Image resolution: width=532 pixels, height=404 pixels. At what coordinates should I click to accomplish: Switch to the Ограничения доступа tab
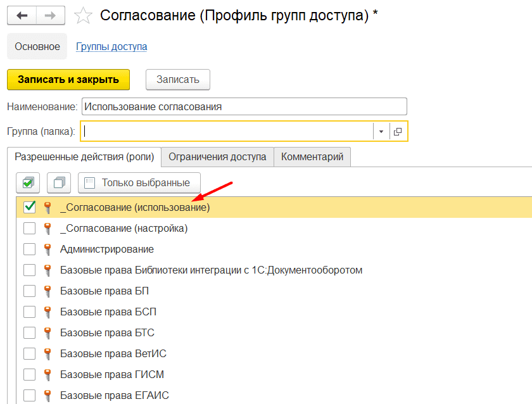pos(217,156)
